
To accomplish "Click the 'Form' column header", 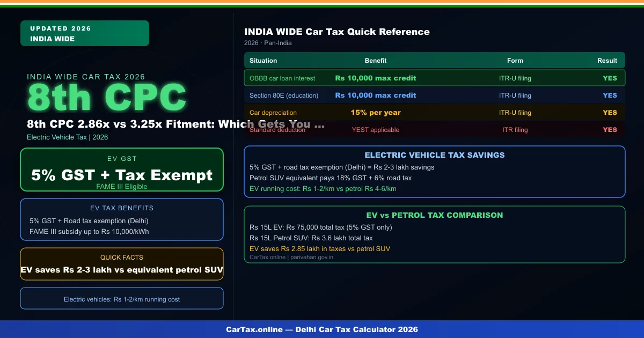I will 515,61.
